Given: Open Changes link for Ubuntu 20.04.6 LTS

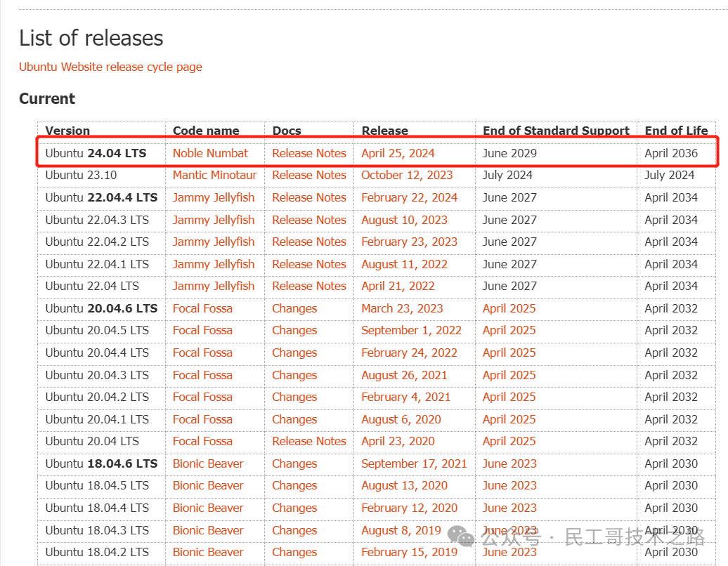Looking at the screenshot, I should 294,308.
